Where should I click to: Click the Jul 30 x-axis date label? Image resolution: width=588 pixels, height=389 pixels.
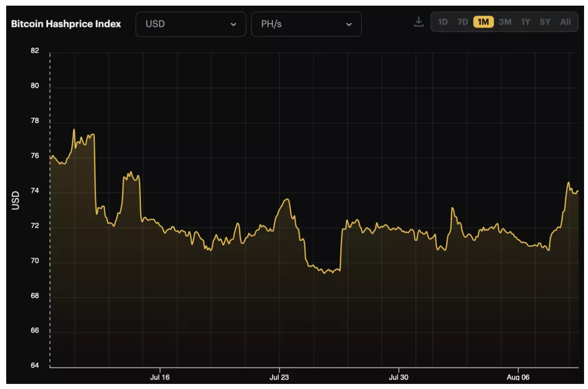398,377
